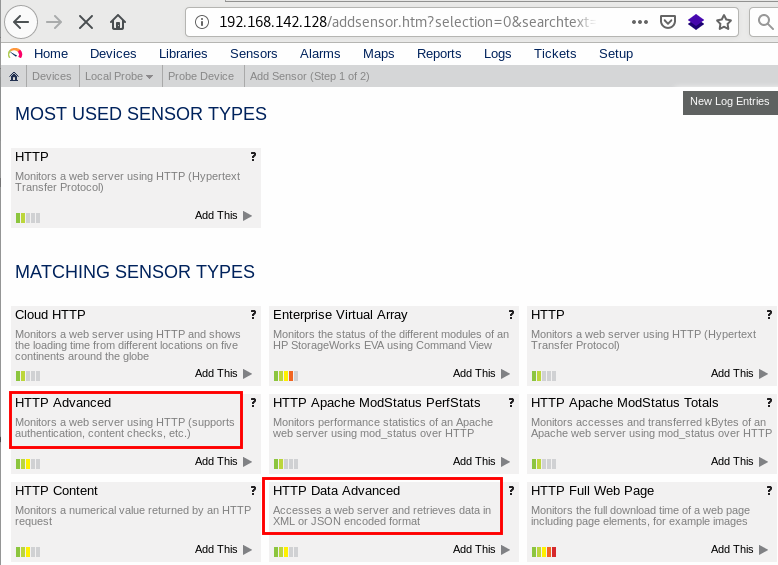Click the browser back arrow button
This screenshot has width=778, height=565.
[22, 21]
